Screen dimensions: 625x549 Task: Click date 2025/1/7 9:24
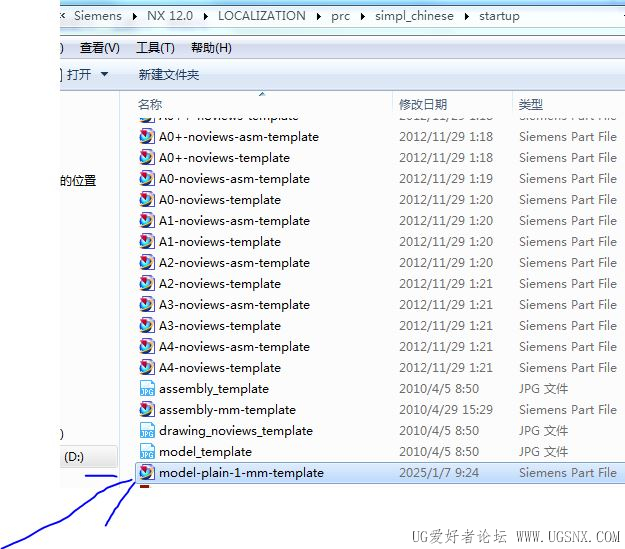(x=439, y=473)
